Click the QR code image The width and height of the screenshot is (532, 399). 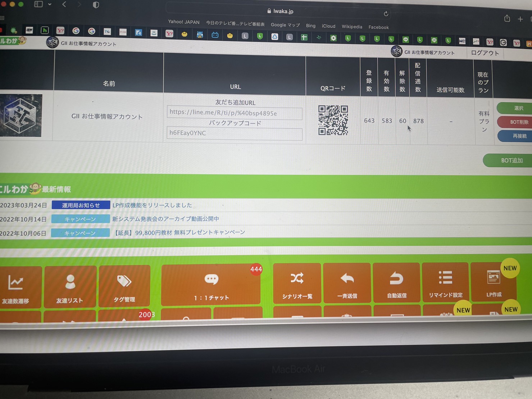click(x=333, y=120)
